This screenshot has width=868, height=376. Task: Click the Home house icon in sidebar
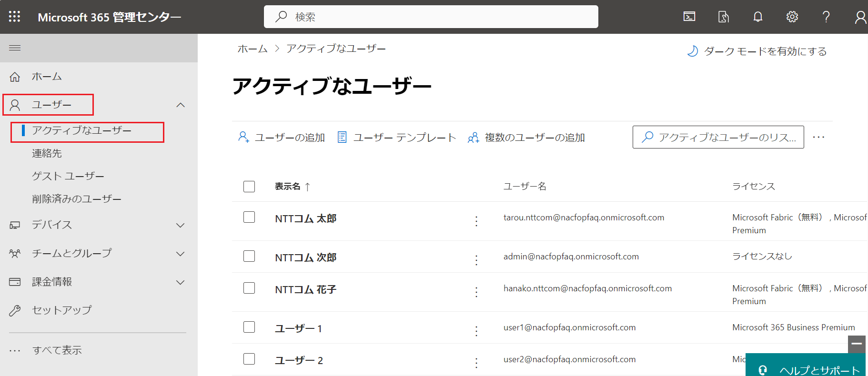[15, 77]
